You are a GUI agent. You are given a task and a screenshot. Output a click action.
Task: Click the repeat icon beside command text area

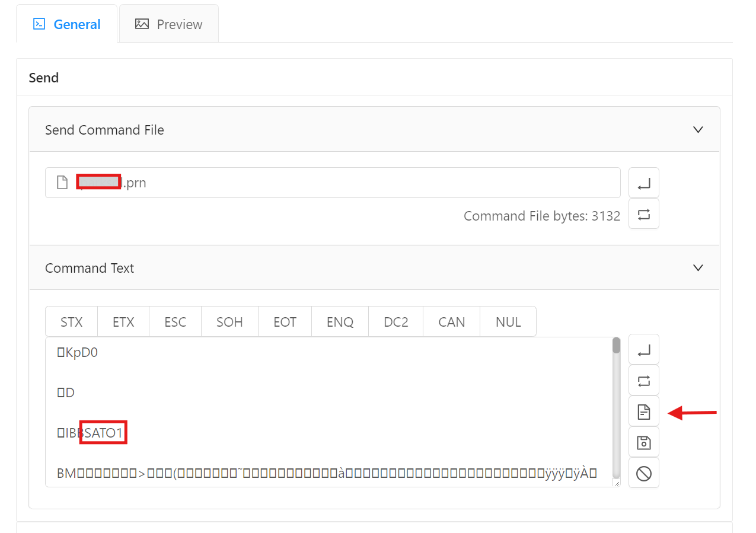point(643,381)
